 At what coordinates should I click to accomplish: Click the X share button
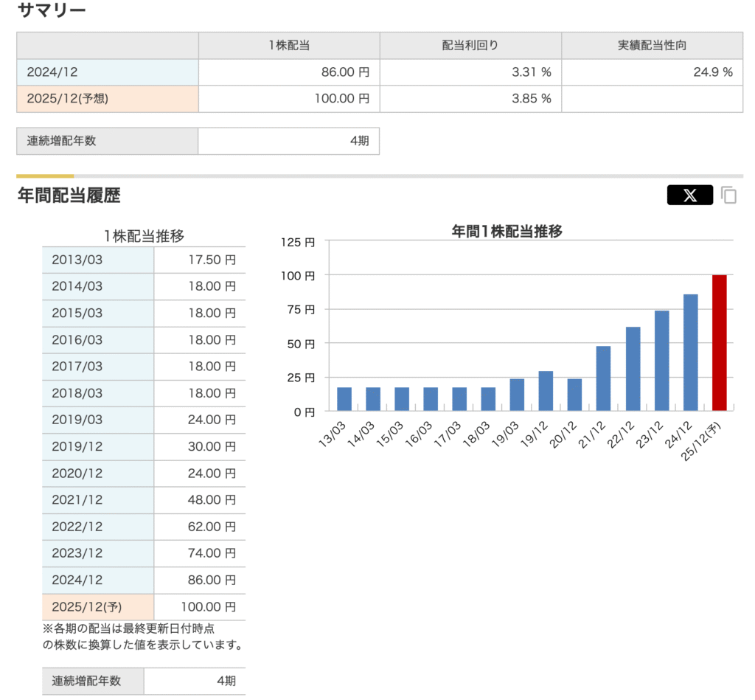[689, 195]
